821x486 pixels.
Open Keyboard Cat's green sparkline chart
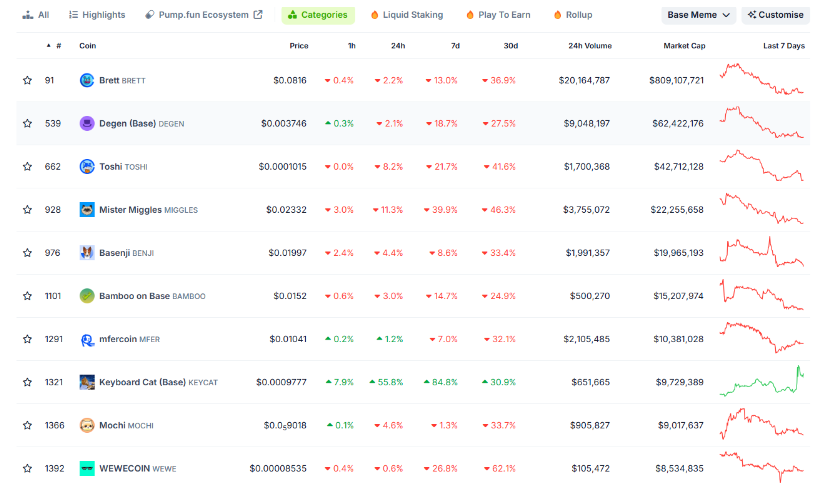coord(762,381)
